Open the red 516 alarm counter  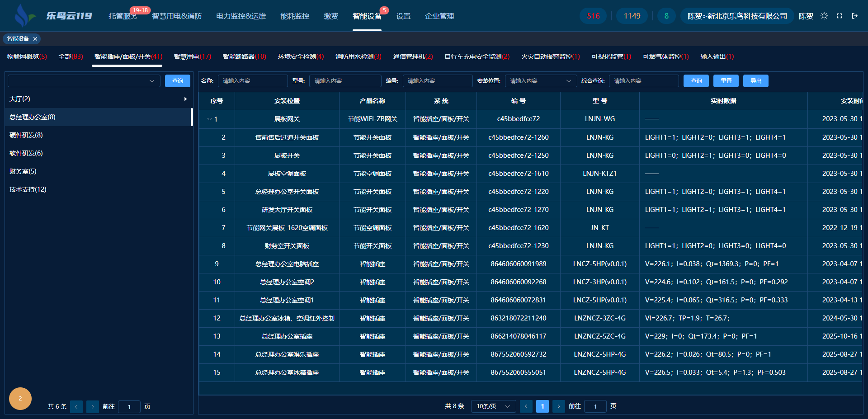(593, 16)
